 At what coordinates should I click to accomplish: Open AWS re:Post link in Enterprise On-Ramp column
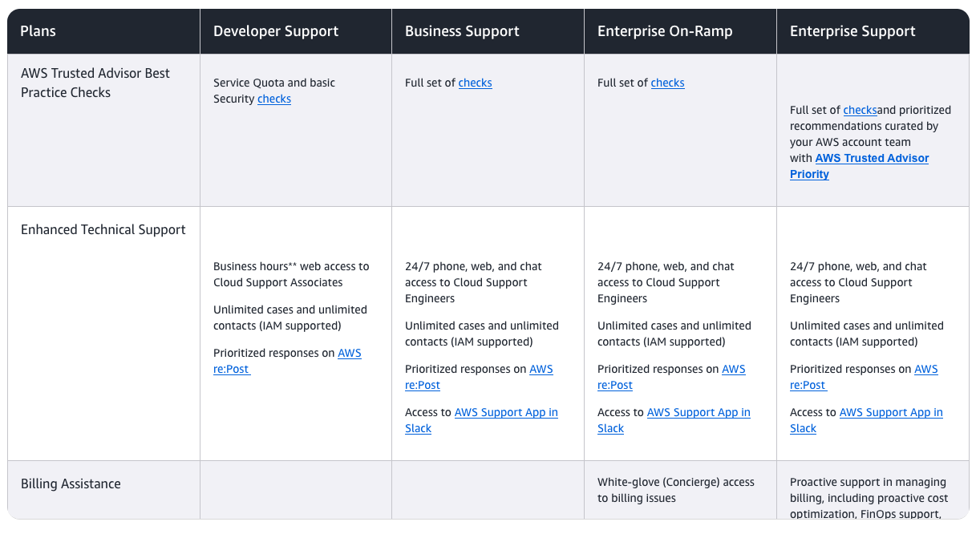(733, 370)
